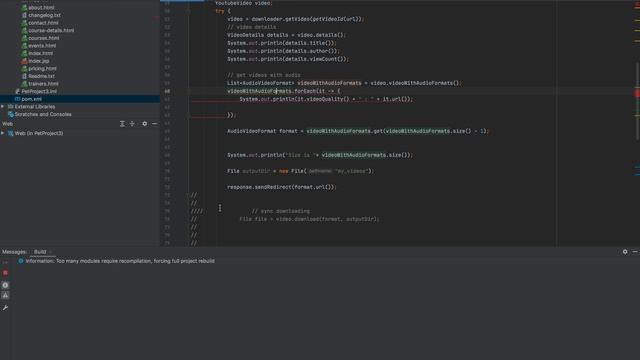Switch to the Build tab
Viewport: 640px width, 360px height.
click(x=40, y=252)
